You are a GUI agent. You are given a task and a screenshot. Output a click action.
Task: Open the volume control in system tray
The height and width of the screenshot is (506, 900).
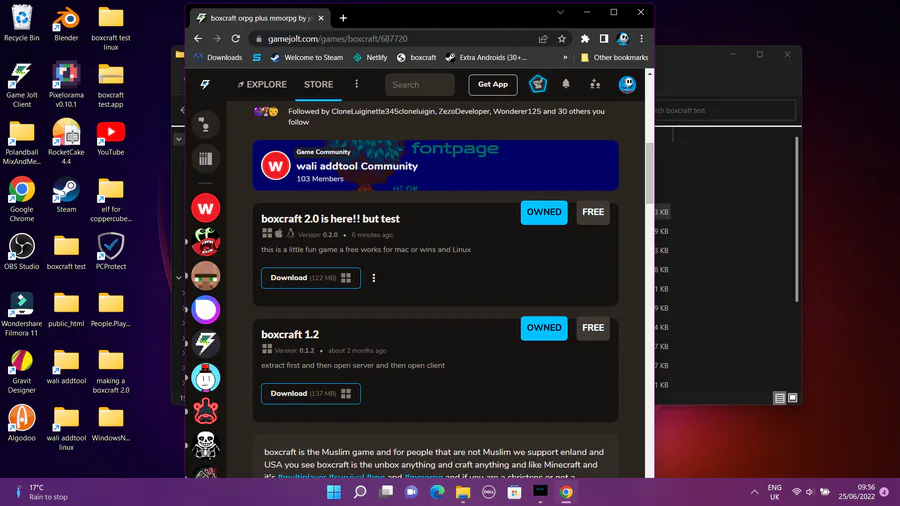[810, 492]
